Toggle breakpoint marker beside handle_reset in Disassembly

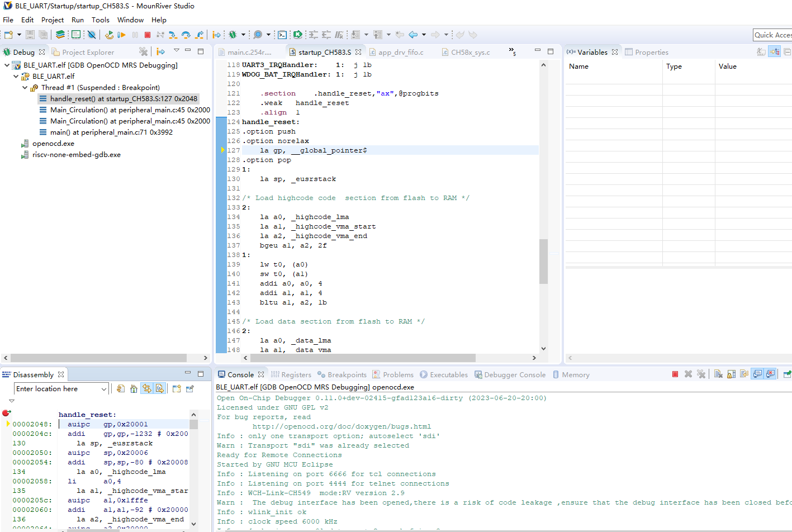point(6,413)
